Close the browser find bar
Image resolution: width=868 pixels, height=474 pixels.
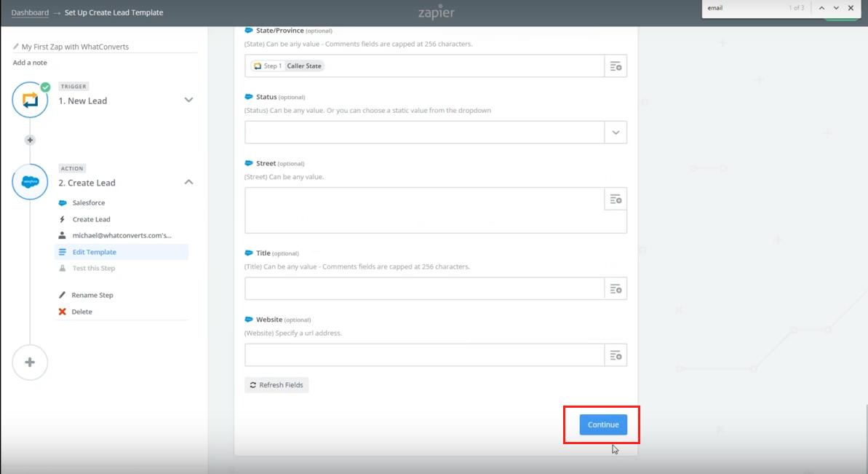851,8
